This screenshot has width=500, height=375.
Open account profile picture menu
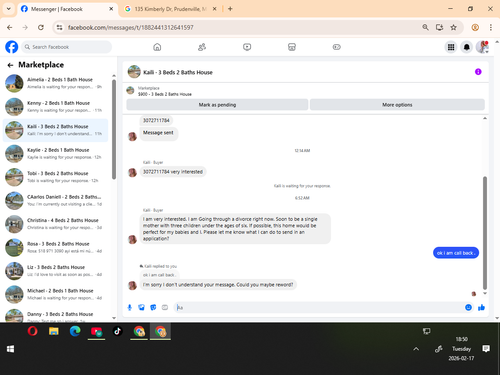(482, 47)
